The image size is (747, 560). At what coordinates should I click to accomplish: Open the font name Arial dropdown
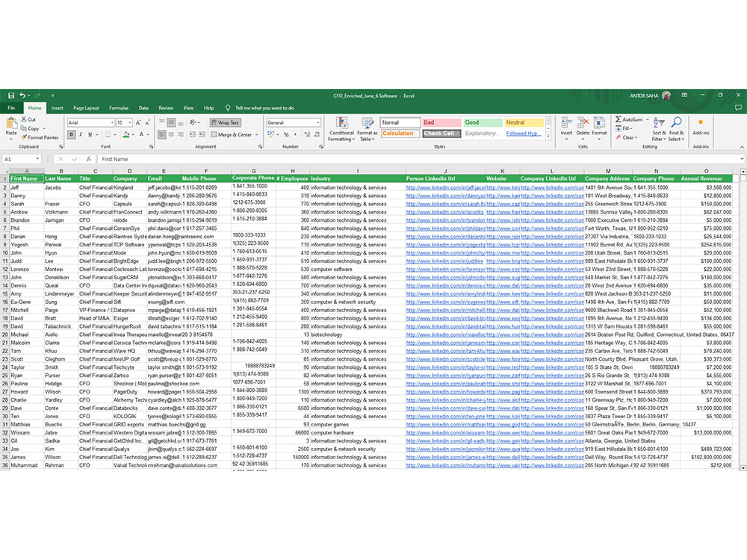click(x=112, y=122)
